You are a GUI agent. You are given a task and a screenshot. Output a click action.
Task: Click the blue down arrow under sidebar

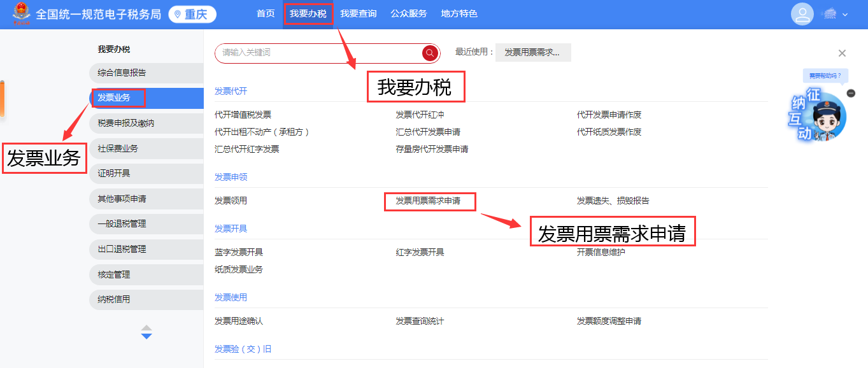point(146,336)
